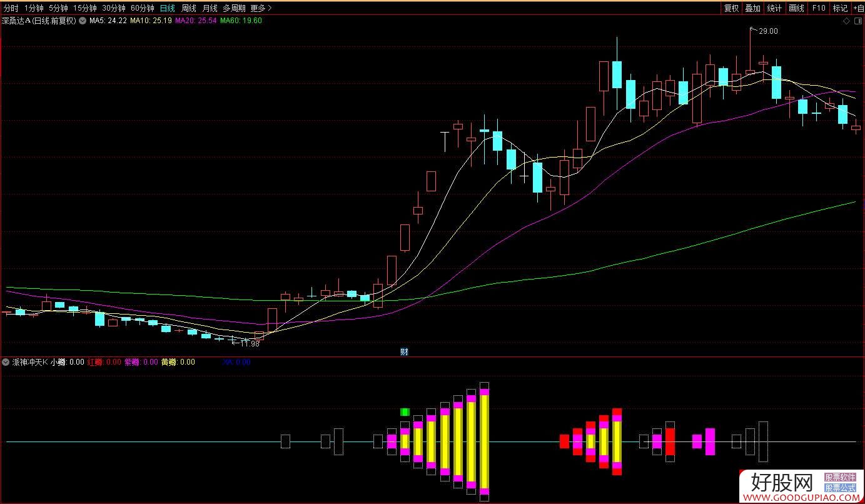Click the 29.00 high price label
Screen dimensions: 865x504
coord(768,31)
